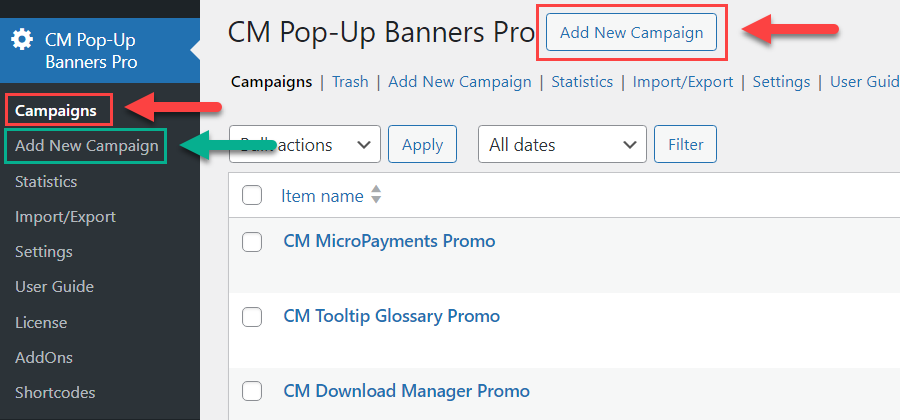Open the Bulk actions dropdown

click(305, 145)
